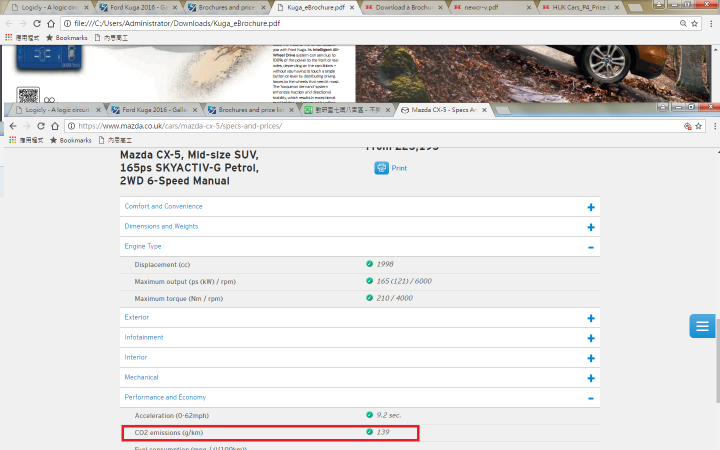The image size is (720, 450).
Task: Go back in back Kuga PDF window
Action: (x=9, y=23)
